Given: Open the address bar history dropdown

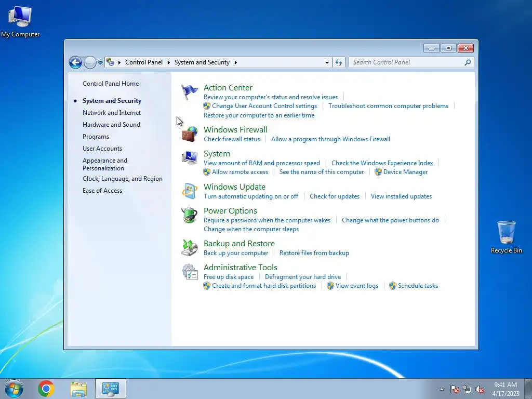Looking at the screenshot, I should pos(327,62).
